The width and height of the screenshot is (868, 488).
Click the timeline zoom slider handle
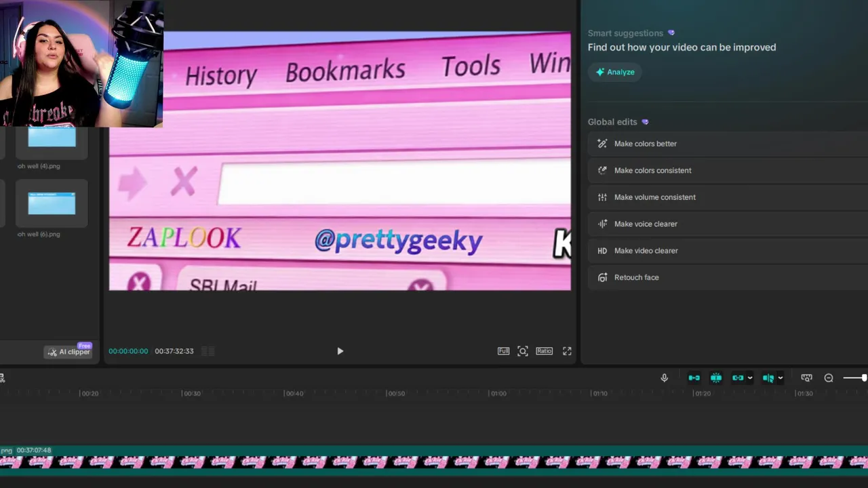864,378
